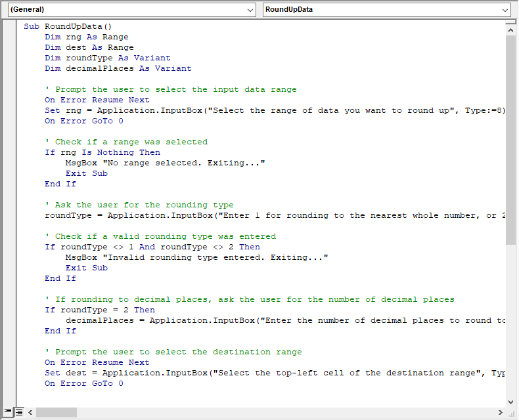Click comment 'Check if a range was selected'

click(126, 142)
